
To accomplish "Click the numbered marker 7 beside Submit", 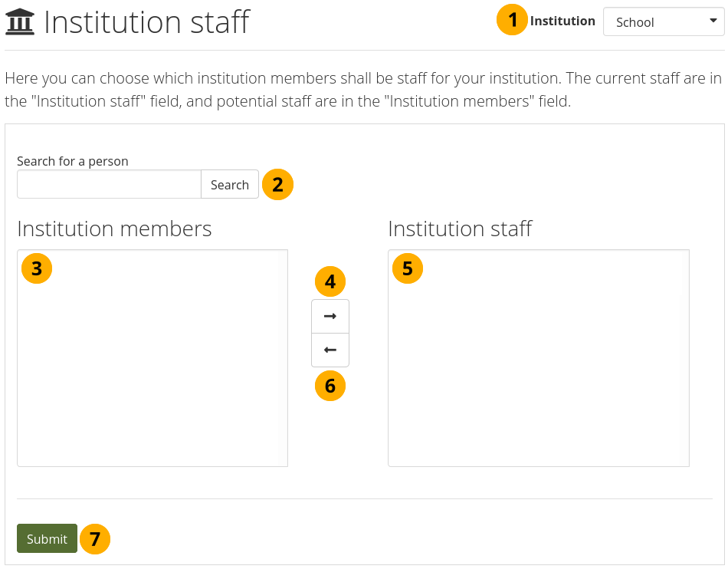I will click(95, 538).
